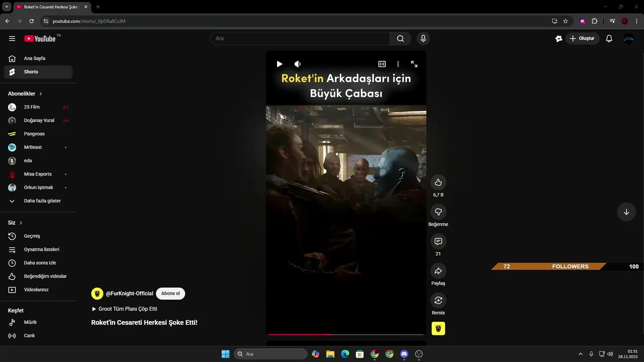Click the address bar URL
The image size is (644, 362).
click(x=89, y=21)
